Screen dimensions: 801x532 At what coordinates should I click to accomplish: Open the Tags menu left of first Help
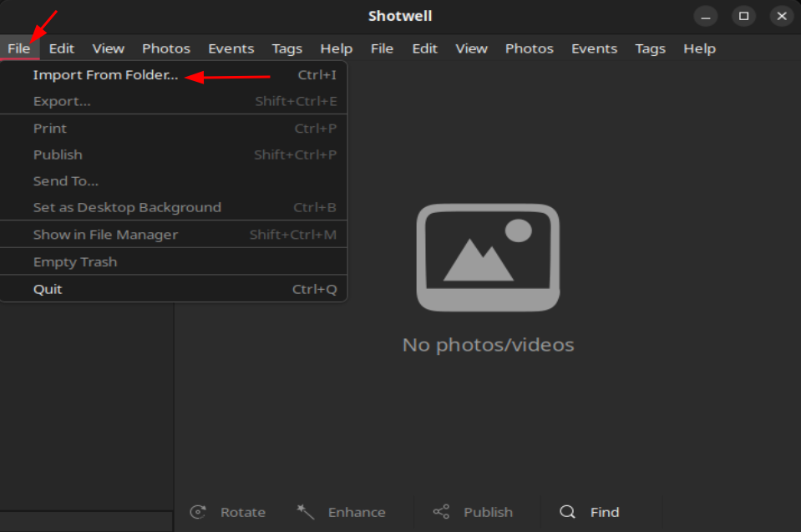click(x=287, y=48)
